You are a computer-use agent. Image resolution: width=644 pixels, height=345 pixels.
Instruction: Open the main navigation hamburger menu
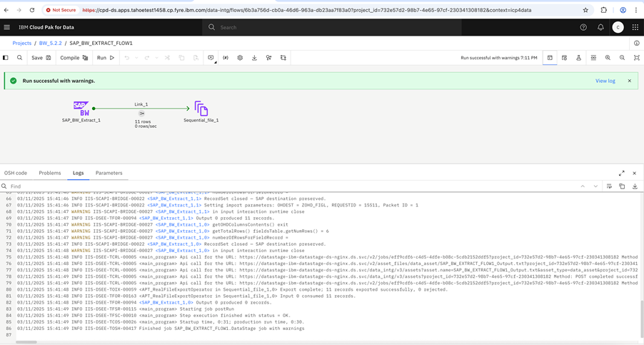6,27
